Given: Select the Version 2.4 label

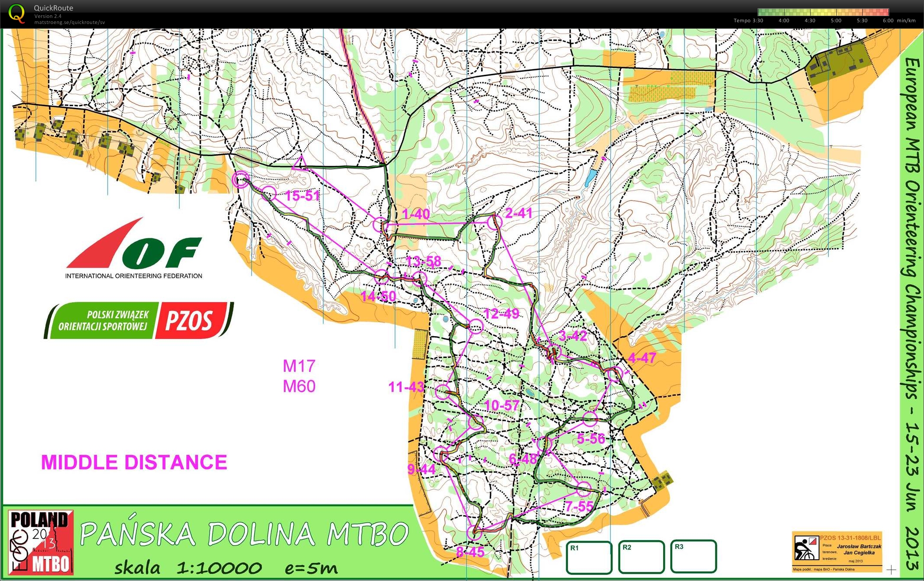Looking at the screenshot, I should pos(48,16).
